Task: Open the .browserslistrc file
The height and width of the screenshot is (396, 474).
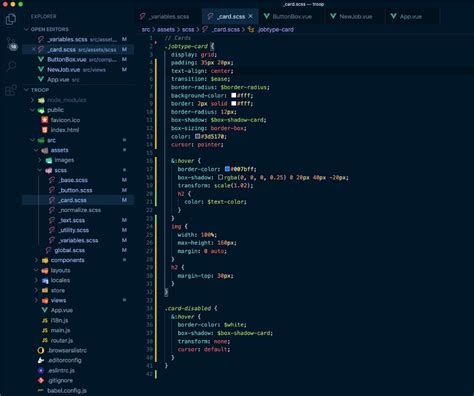Action: 78,350
